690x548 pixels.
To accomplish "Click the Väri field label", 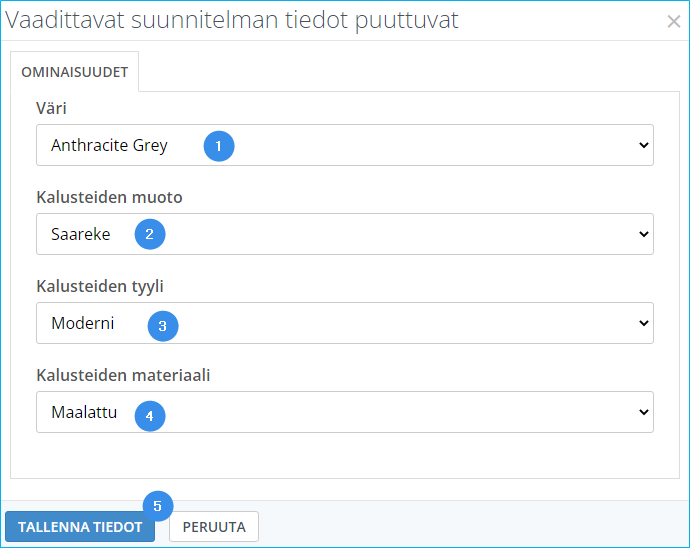I will tap(51, 108).
